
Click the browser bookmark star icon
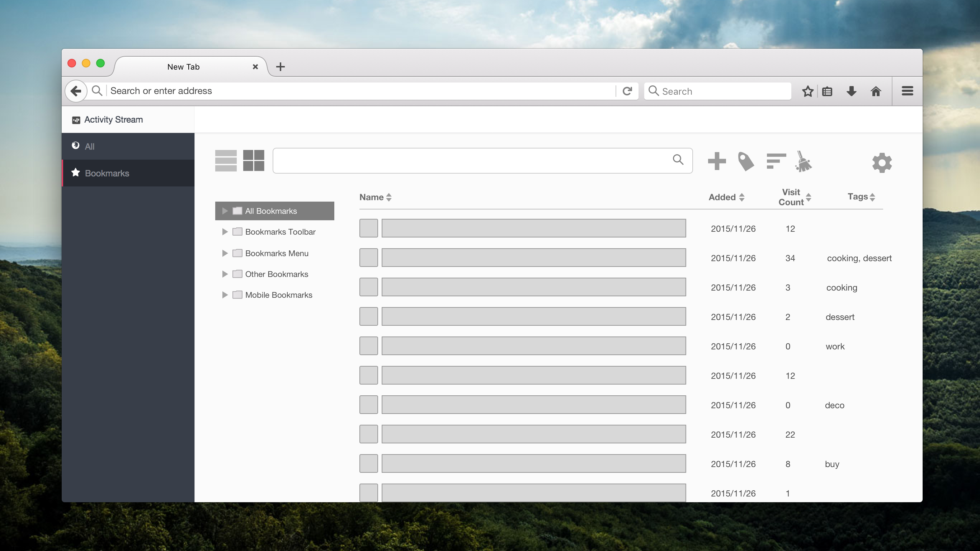pyautogui.click(x=807, y=91)
